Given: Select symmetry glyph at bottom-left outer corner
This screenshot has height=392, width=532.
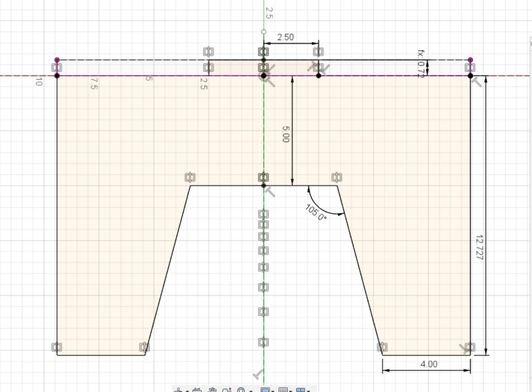Looking at the screenshot, I should 57,347.
